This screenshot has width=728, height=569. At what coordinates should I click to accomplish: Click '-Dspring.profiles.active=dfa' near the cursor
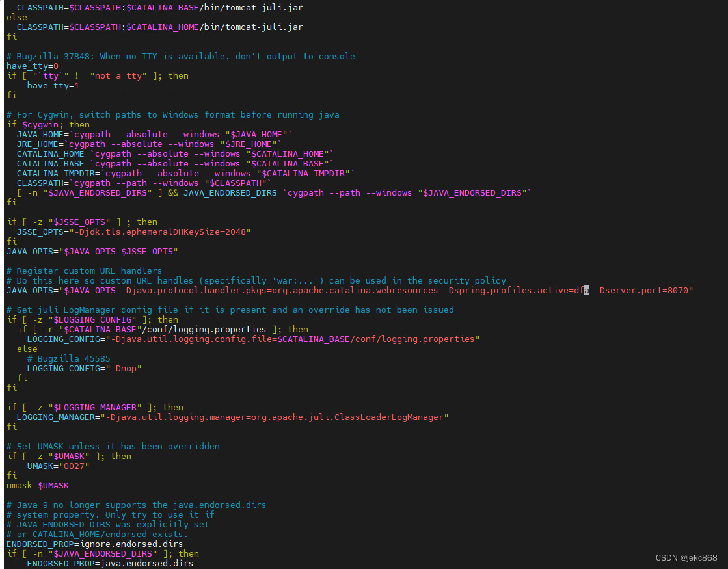(x=517, y=291)
